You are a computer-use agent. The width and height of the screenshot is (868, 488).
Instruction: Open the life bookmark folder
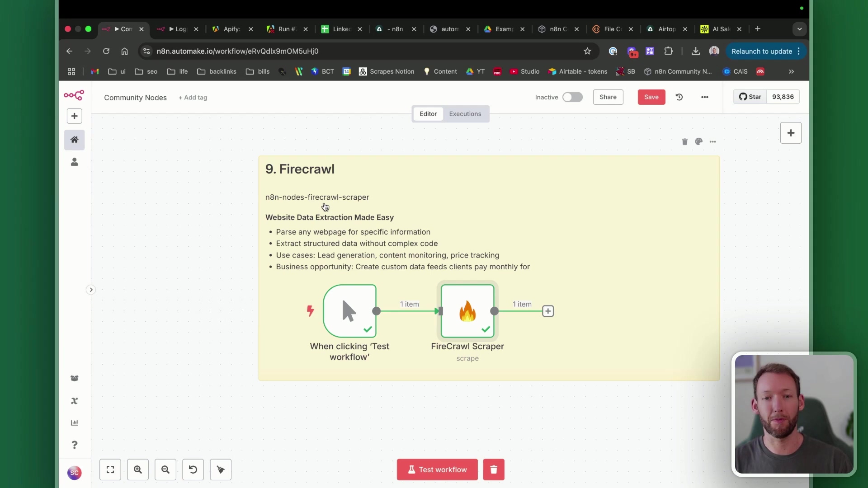[177, 71]
